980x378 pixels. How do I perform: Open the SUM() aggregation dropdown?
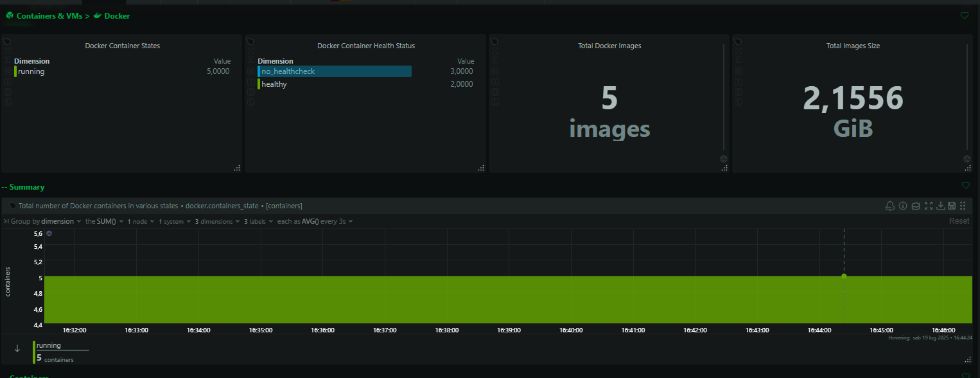coord(105,221)
